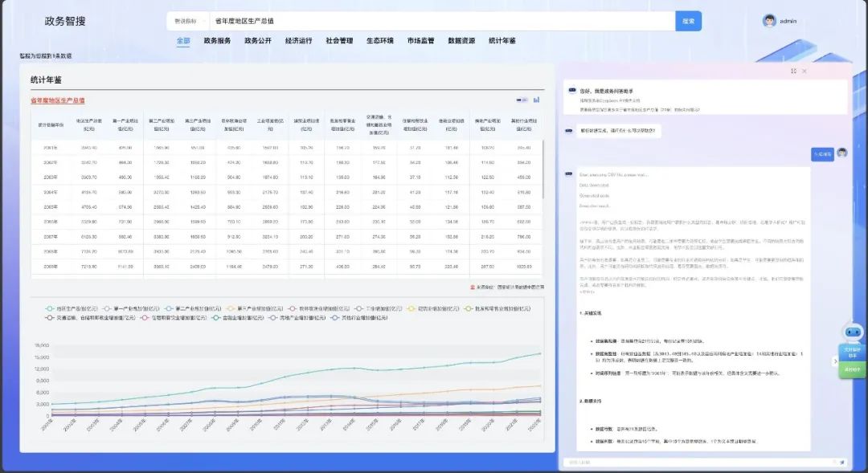The height and width of the screenshot is (473, 868).
Task: Click the blue 搜索 button
Action: tap(688, 21)
